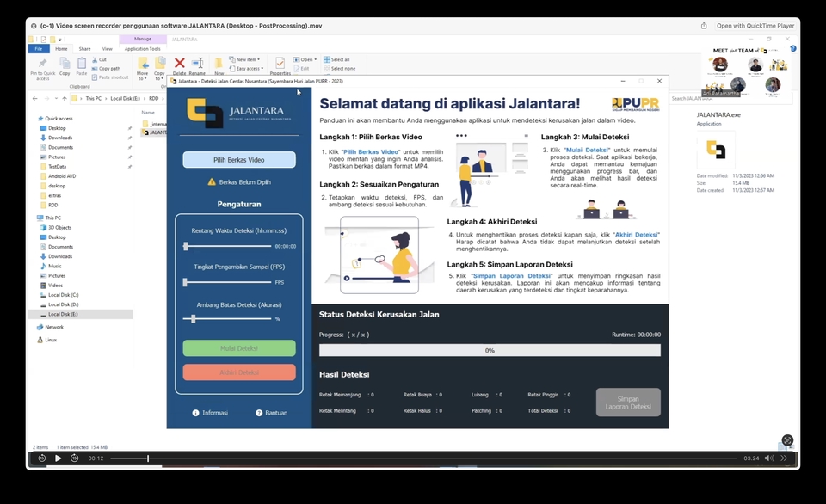Click Copy path in ribbon
This screenshot has width=826, height=504.
pos(106,69)
